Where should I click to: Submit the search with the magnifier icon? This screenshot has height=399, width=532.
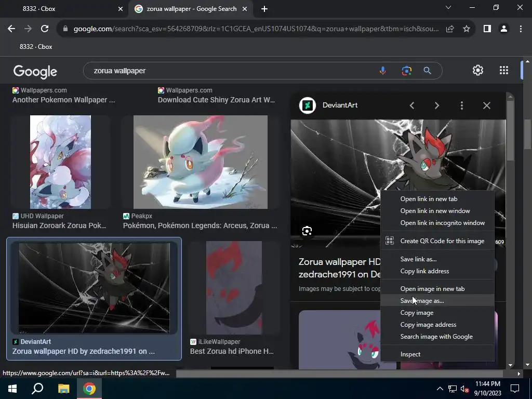(427, 71)
